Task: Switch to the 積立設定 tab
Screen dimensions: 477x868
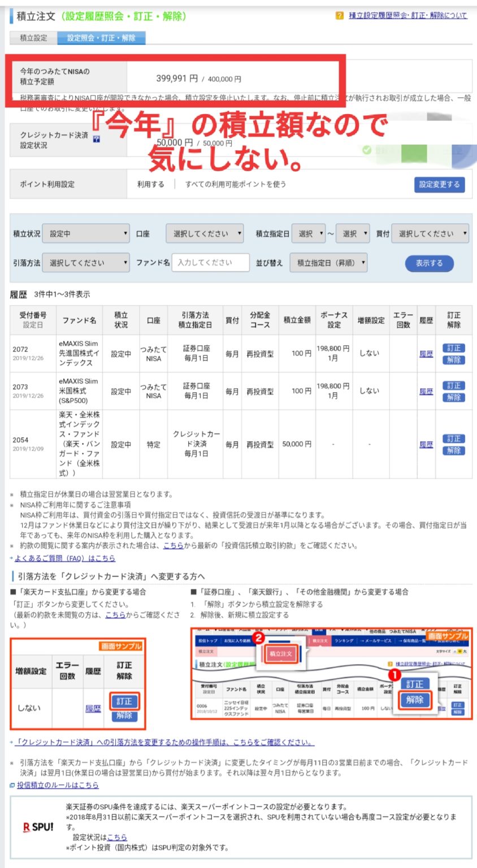Action: coord(33,38)
